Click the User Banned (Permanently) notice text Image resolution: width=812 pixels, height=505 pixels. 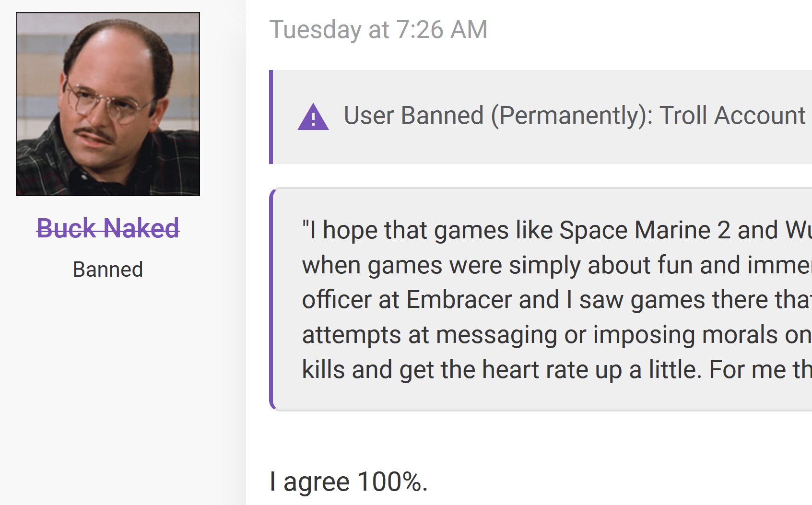click(x=575, y=116)
